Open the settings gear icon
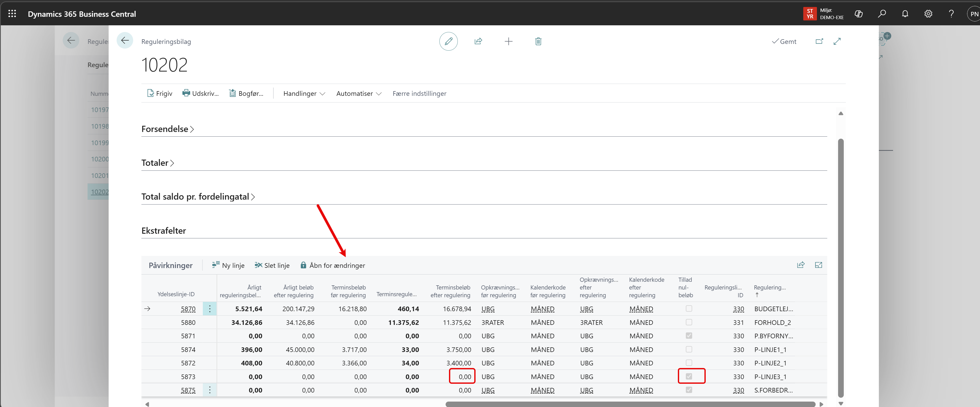 click(x=928, y=14)
